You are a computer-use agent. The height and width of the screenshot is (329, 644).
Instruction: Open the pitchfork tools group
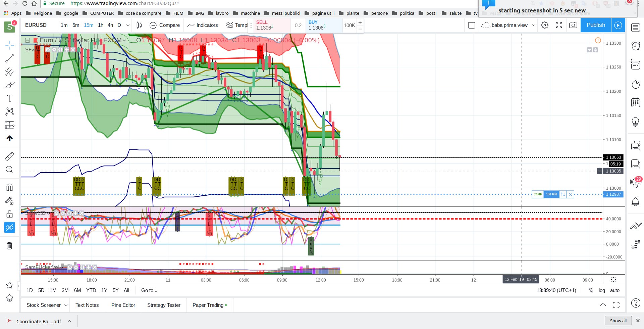click(9, 72)
